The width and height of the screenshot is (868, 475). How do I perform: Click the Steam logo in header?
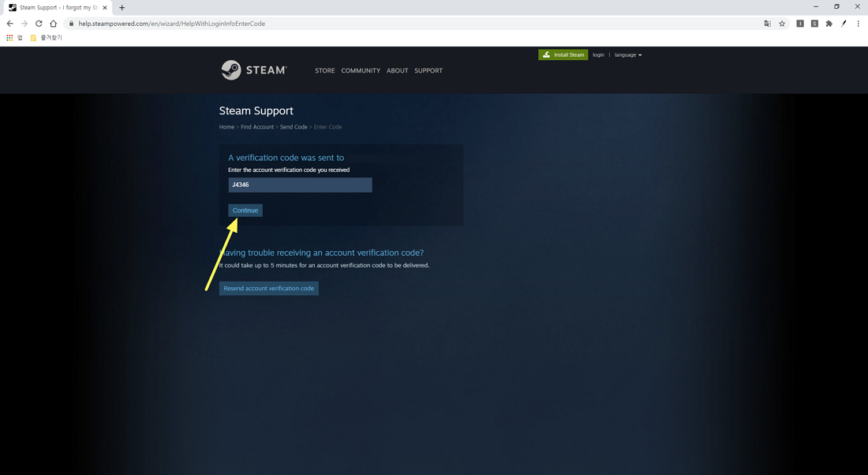254,70
